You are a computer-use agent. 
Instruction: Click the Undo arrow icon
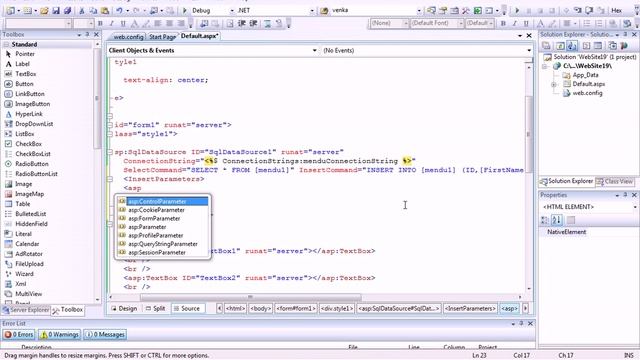coord(119,10)
